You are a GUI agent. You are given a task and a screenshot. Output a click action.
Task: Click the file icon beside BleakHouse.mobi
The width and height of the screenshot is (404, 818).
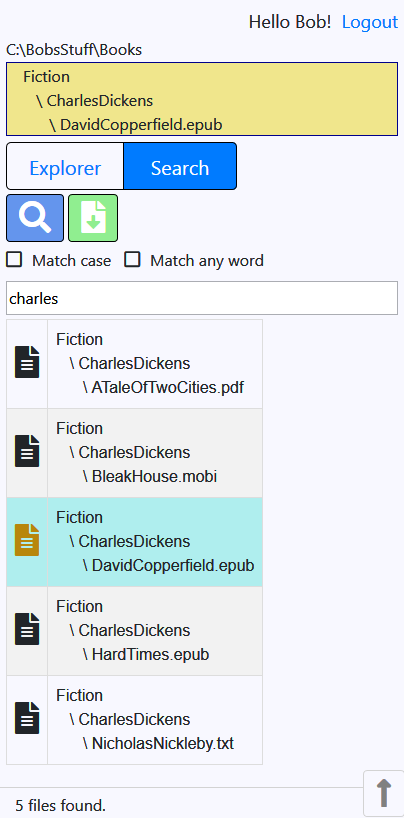point(27,451)
